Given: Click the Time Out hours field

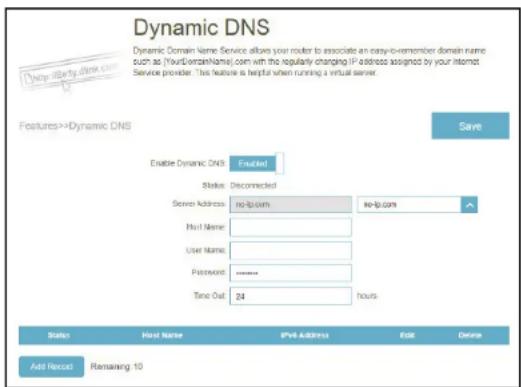Looking at the screenshot, I should 291,296.
